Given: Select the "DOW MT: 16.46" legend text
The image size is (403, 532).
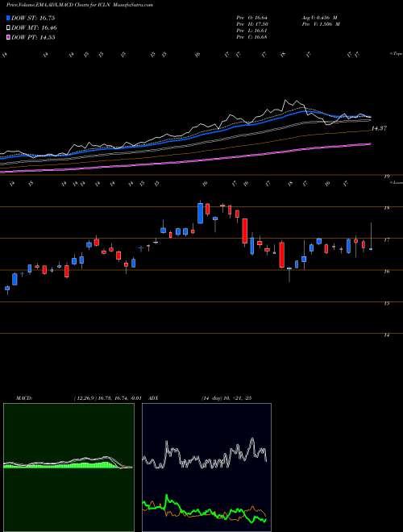Looking at the screenshot, I should [34, 28].
